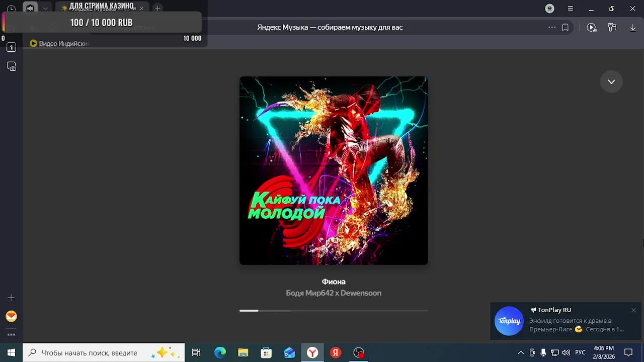644x362 pixels.
Task: Mute the tab via speaker icon
Action: pos(30,9)
